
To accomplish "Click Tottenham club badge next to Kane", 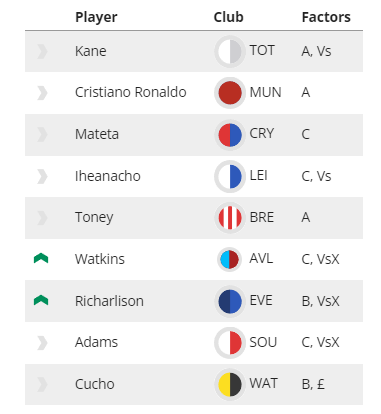I will click(x=230, y=51).
